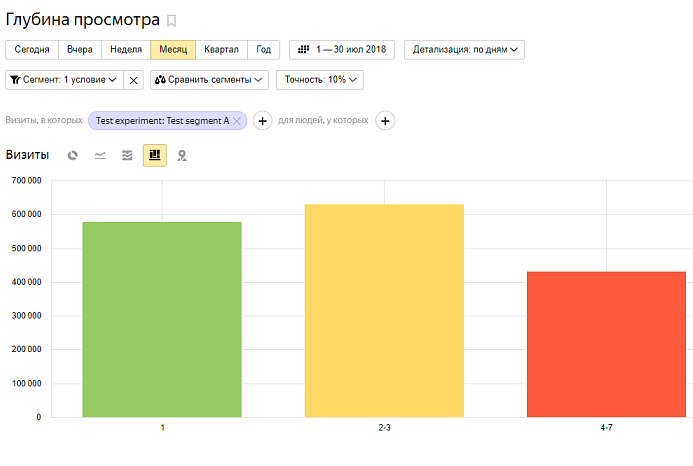This screenshot has width=693, height=466.
Task: Expand Сравнить сегменты dropdown
Action: coord(209,79)
